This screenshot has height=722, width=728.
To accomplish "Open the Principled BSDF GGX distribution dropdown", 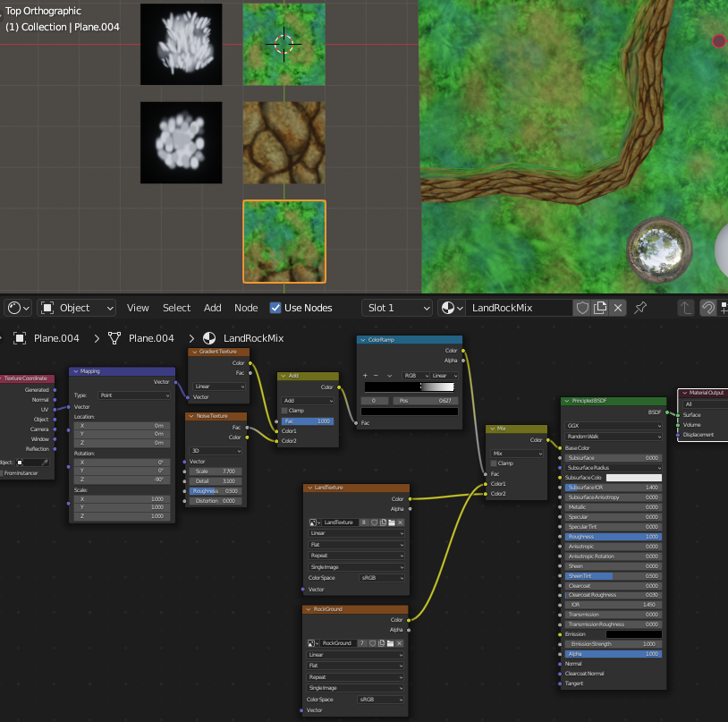I will (x=614, y=426).
